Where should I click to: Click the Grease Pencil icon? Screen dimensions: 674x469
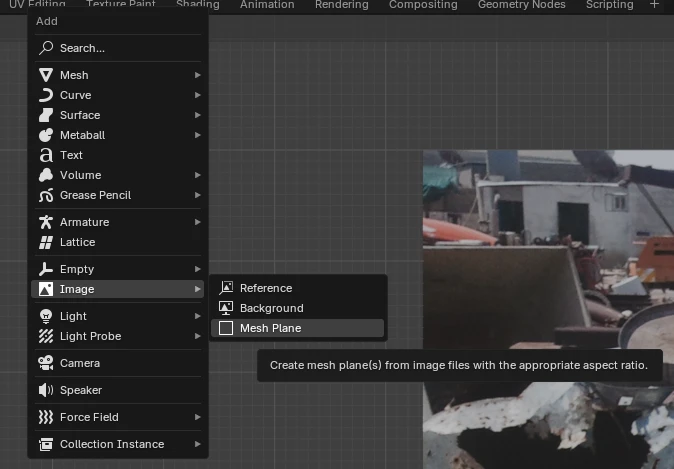pyautogui.click(x=46, y=195)
